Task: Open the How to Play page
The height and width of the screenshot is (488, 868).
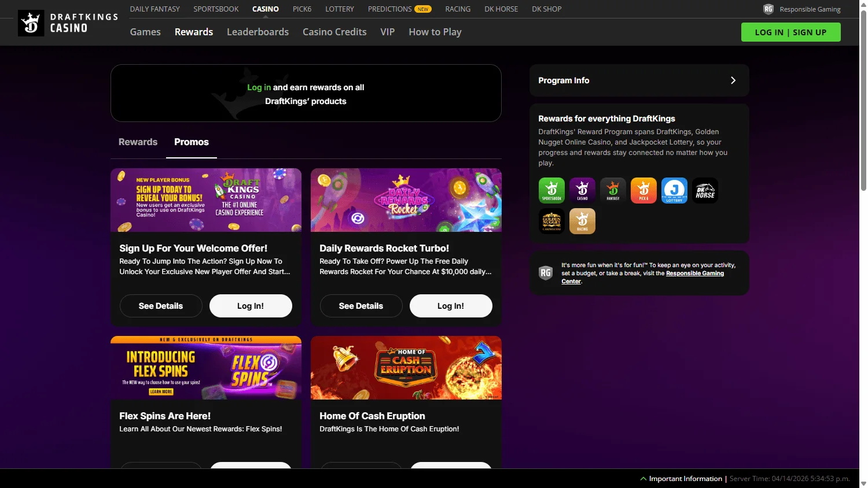Action: (x=435, y=32)
